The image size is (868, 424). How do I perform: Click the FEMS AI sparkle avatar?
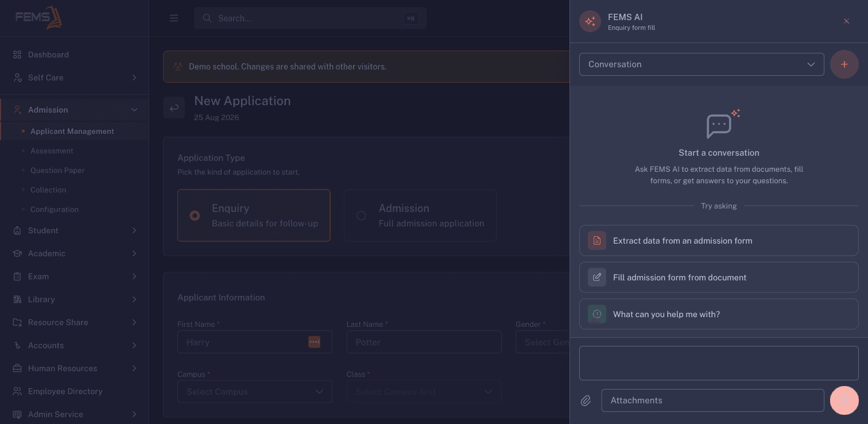[x=590, y=22]
